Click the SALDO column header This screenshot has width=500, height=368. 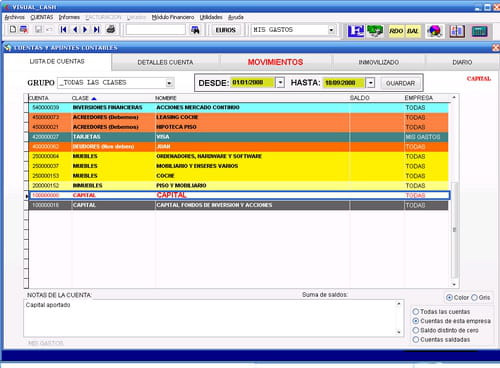click(x=359, y=98)
